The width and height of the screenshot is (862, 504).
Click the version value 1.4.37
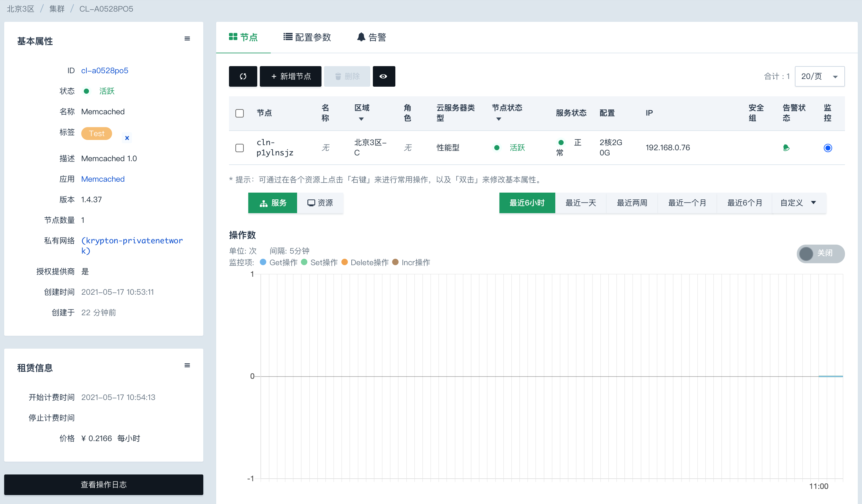click(x=91, y=200)
